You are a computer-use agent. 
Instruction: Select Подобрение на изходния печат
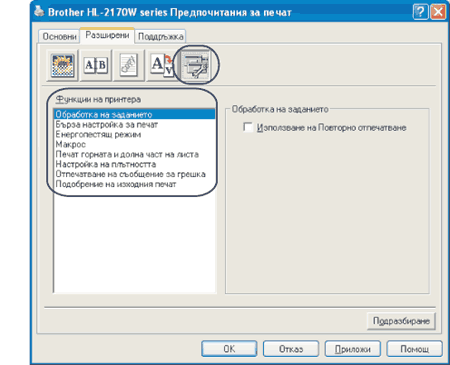pyautogui.click(x=135, y=184)
